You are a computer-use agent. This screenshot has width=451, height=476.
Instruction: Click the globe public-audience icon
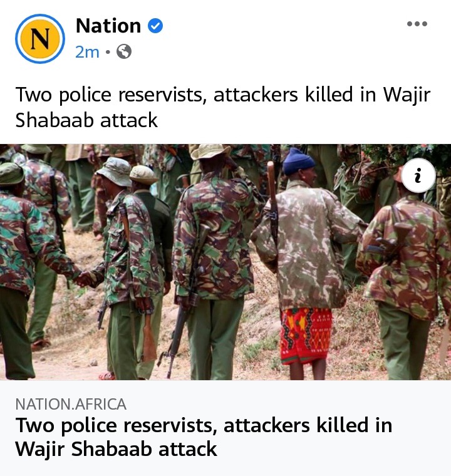click(x=124, y=51)
